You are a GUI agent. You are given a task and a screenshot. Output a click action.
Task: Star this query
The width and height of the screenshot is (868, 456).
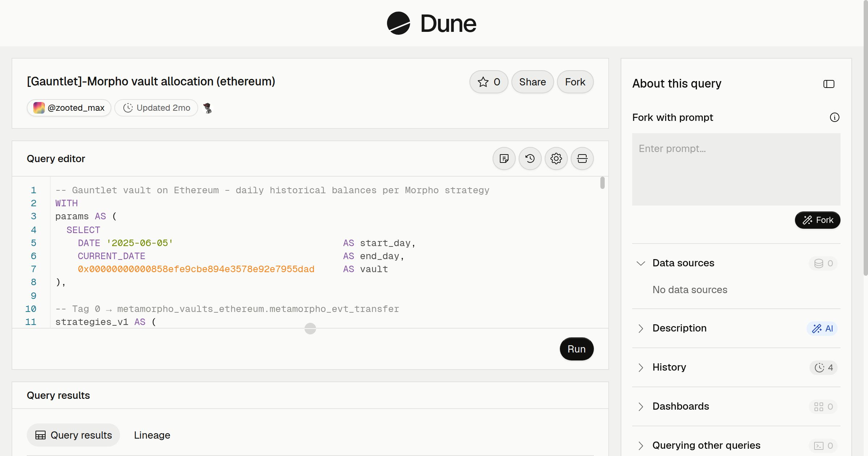(489, 82)
